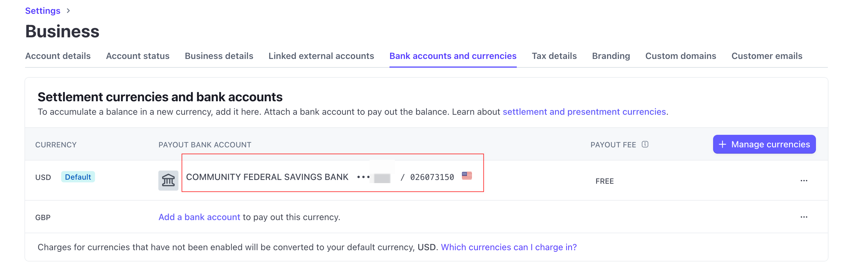Open the Branding tab
Viewport: 868px width, 269px height.
click(x=611, y=56)
